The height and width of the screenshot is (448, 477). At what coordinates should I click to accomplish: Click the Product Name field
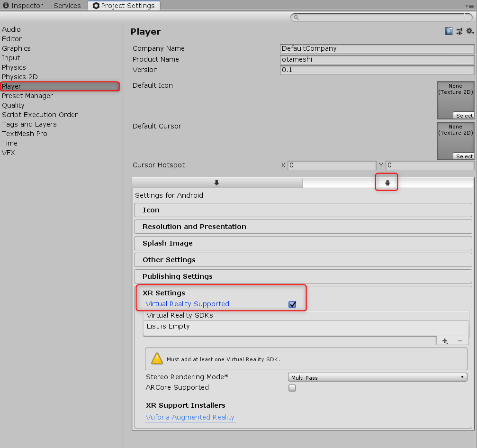pyautogui.click(x=377, y=59)
